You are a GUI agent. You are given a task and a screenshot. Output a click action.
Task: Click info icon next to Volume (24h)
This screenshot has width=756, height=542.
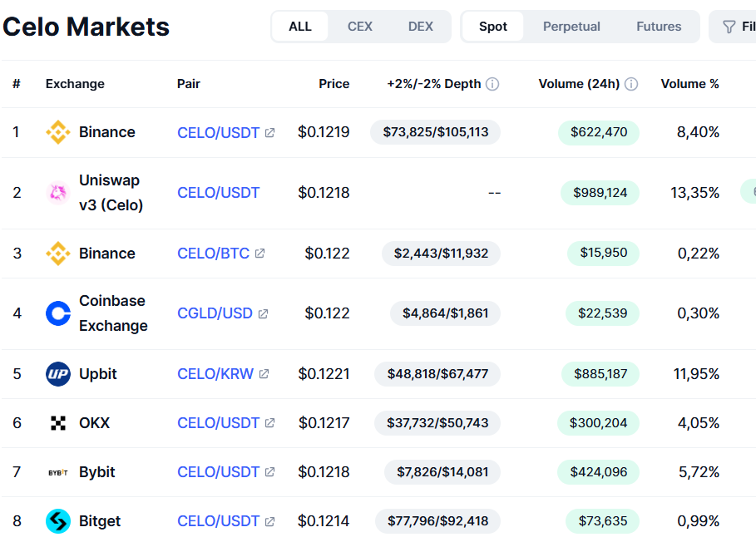(x=631, y=84)
